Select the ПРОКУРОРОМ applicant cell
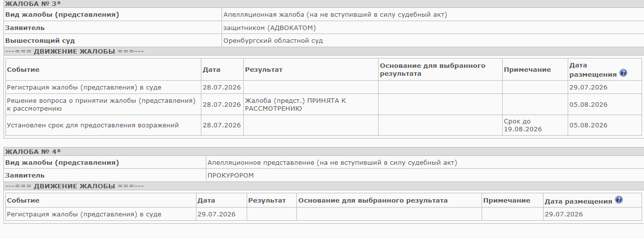 tap(424, 175)
